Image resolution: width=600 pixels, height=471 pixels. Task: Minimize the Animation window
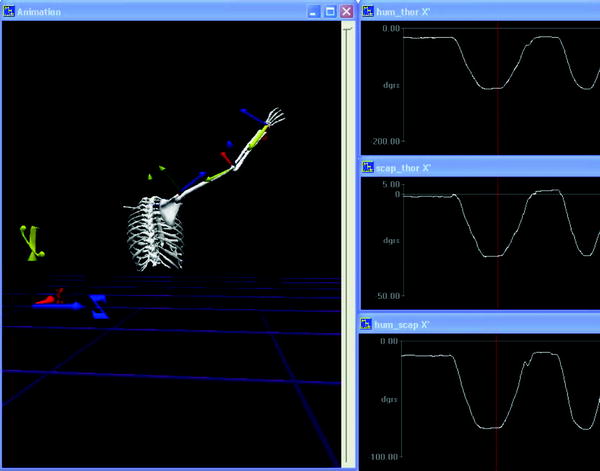coord(314,12)
